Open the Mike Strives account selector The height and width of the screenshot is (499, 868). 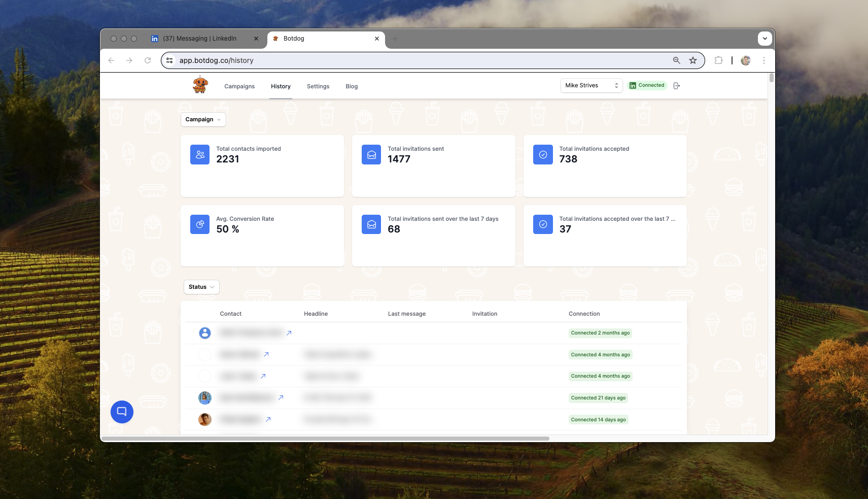pyautogui.click(x=592, y=85)
